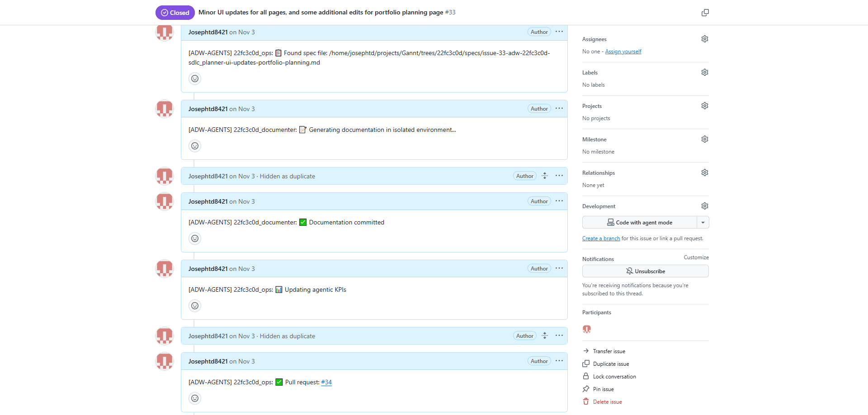868x415 pixels.
Task: Pin the issue
Action: [x=604, y=389]
